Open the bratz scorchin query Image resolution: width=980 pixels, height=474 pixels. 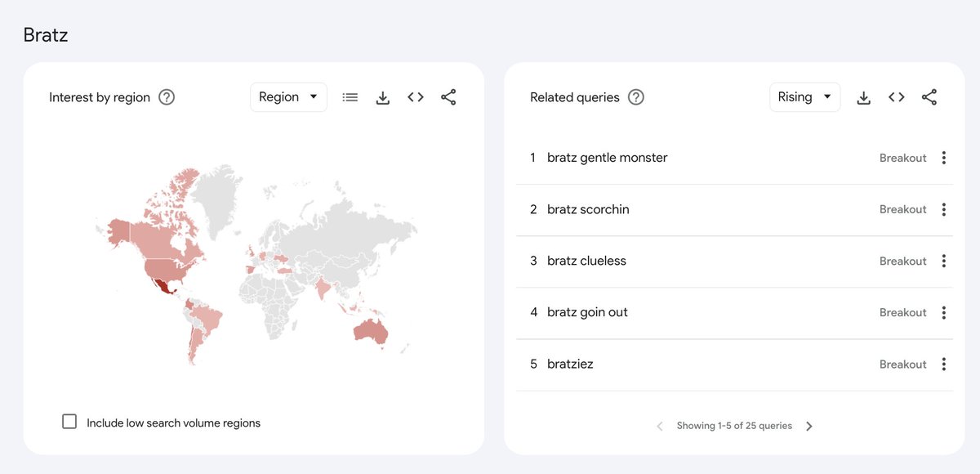pos(588,209)
